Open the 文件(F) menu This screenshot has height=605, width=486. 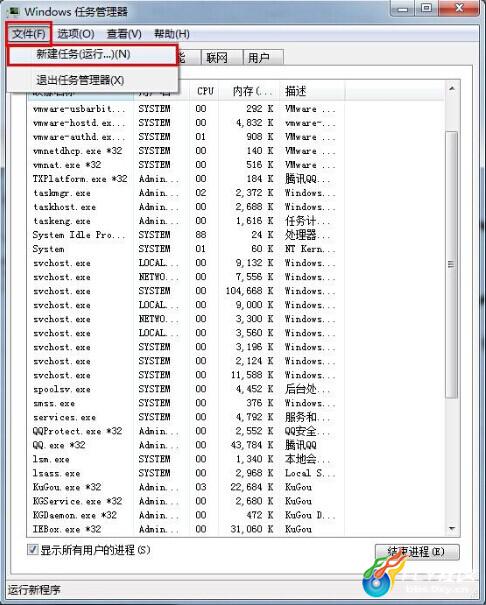pos(29,34)
